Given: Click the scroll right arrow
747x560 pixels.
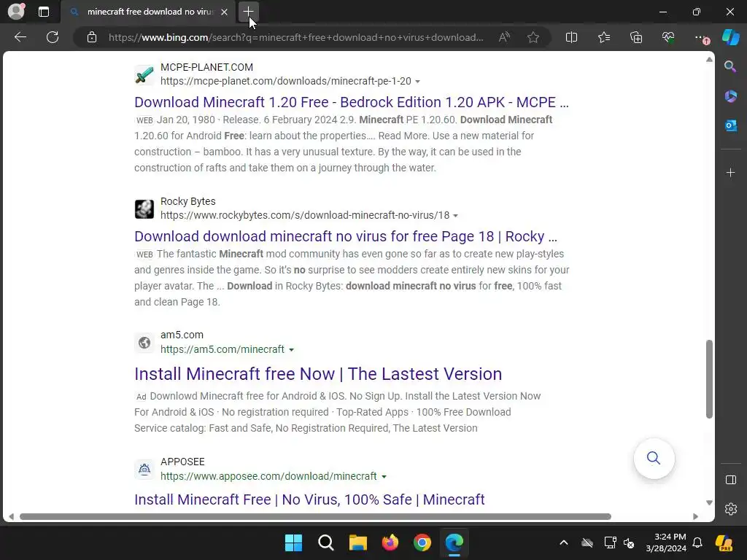Looking at the screenshot, I should tap(695, 517).
